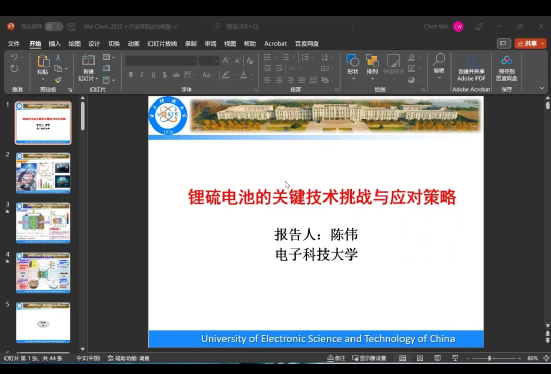
Task: Select the Format Painter brush icon
Action: (58, 80)
